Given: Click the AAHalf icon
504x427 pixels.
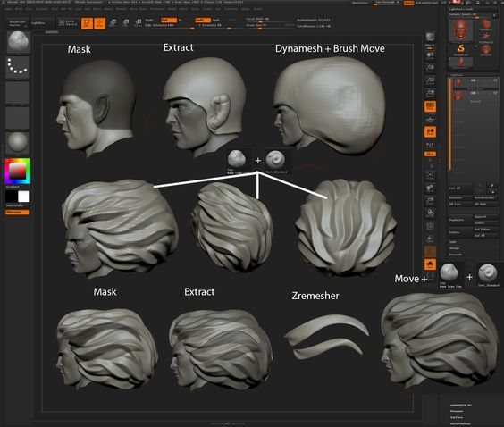Looking at the screenshot, I should [430, 94].
